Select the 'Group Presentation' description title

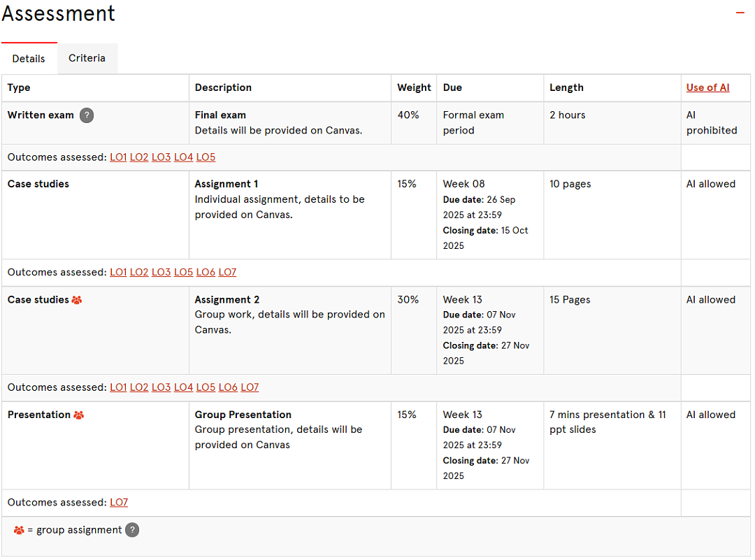243,415
